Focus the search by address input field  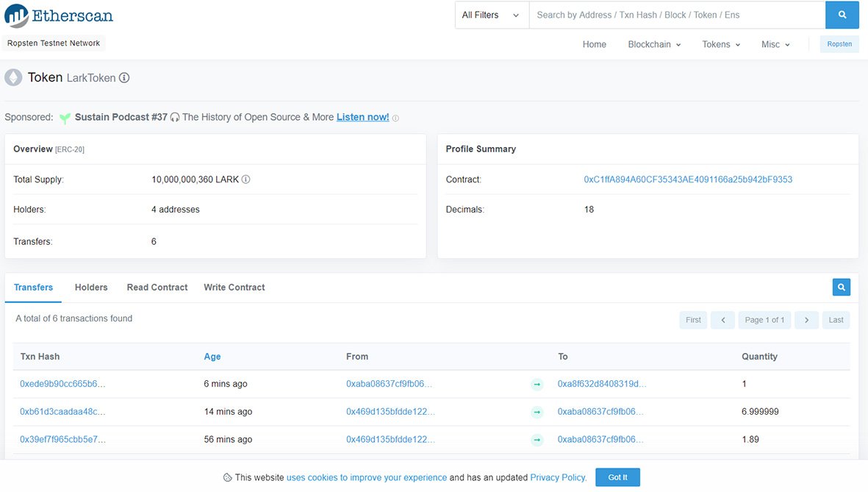(x=677, y=15)
